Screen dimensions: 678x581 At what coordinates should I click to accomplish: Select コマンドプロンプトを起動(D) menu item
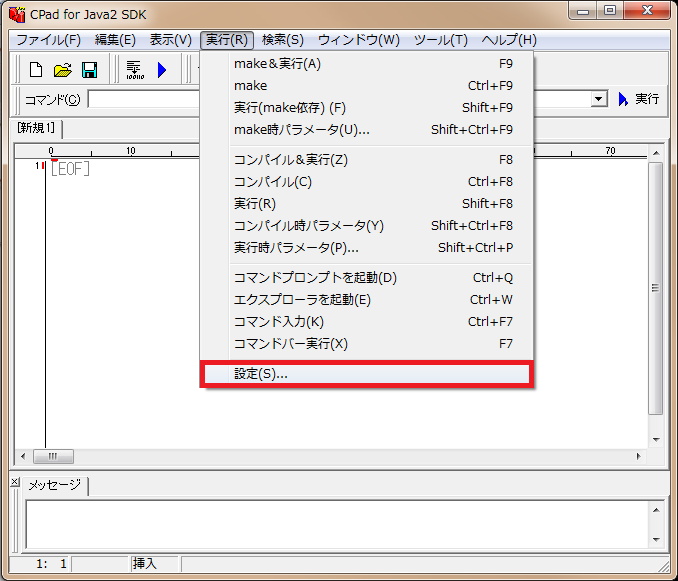[367, 278]
